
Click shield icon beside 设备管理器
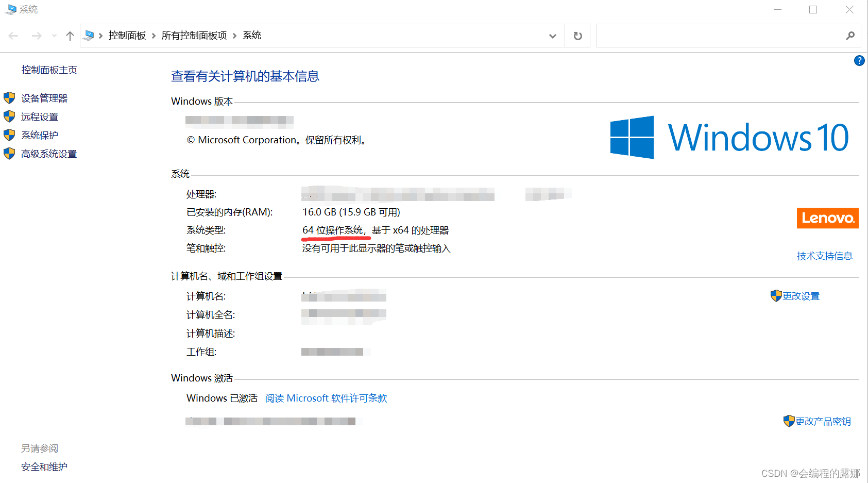click(9, 98)
